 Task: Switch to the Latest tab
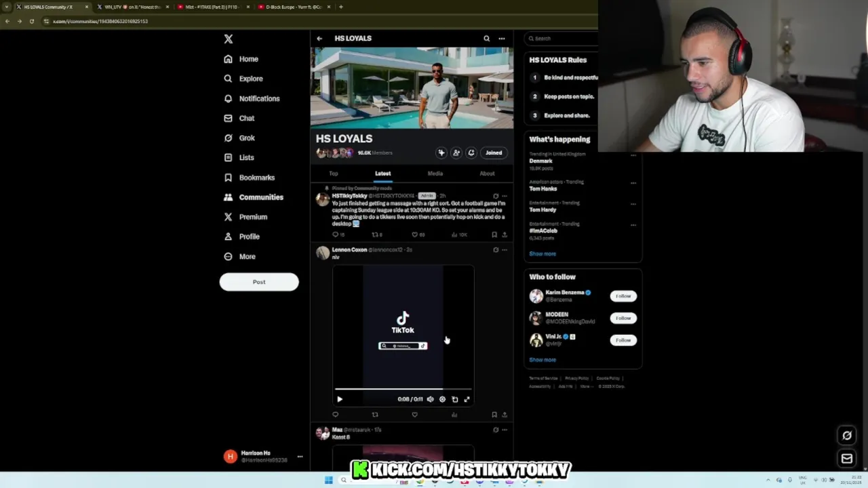tap(383, 174)
